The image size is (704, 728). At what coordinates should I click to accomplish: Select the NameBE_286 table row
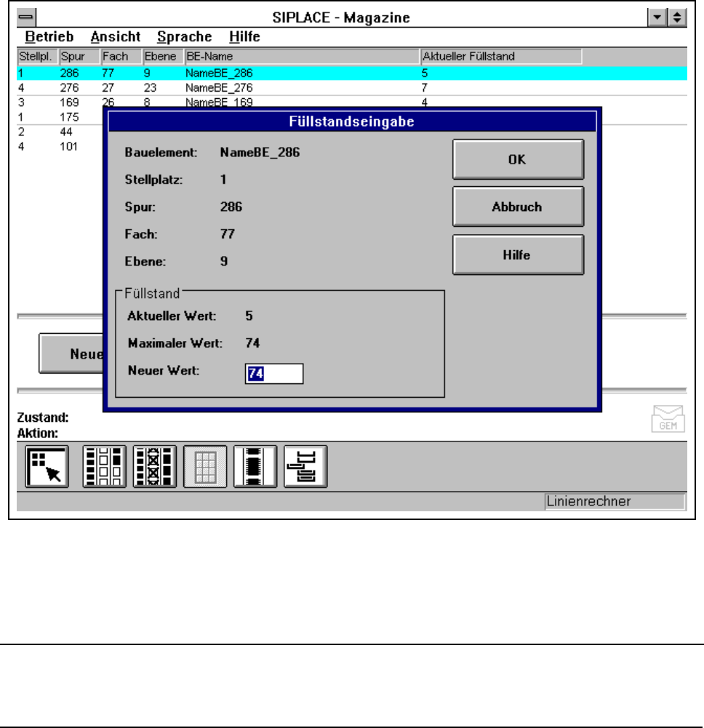(352, 73)
